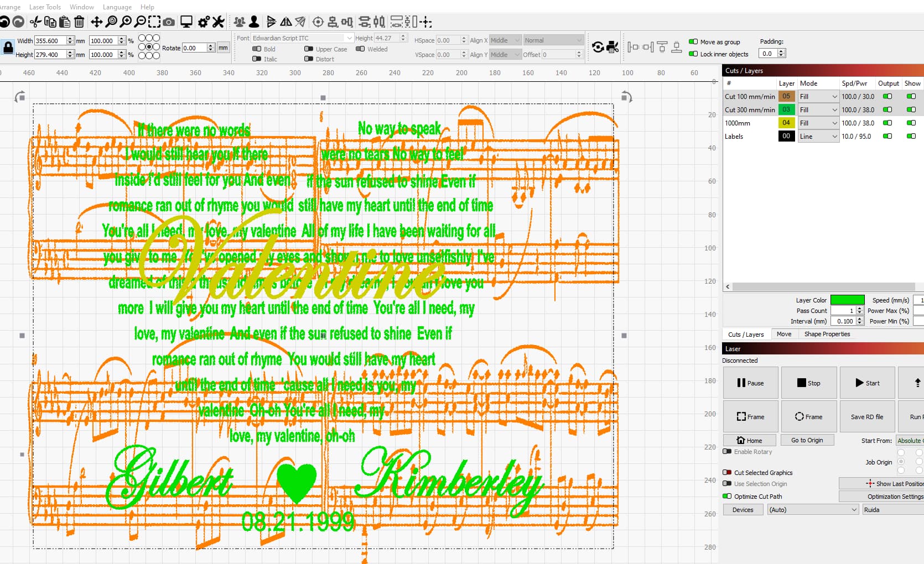Click the Cut scissors icon
The width and height of the screenshot is (924, 564).
click(x=35, y=22)
